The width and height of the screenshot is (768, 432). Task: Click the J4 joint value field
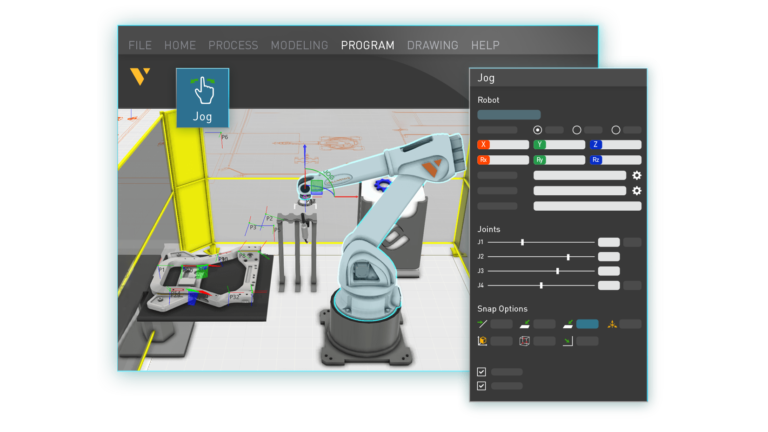click(609, 285)
